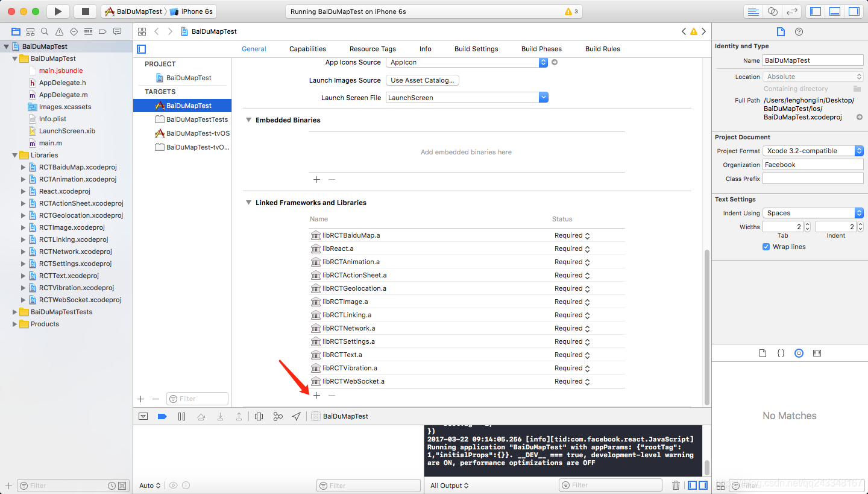This screenshot has width=868, height=494.
Task: Increment the Tab width stepper
Action: (x=808, y=224)
